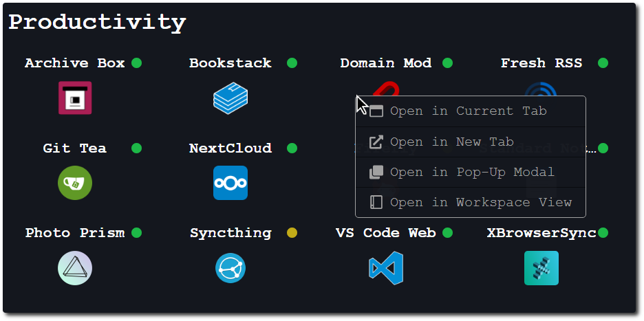Click the VS Code Web title text

(386, 233)
